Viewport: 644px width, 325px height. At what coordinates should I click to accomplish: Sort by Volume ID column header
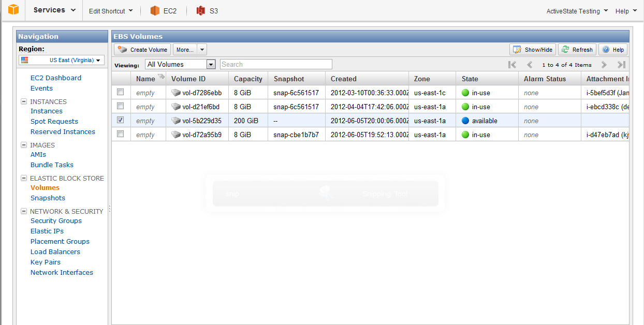tap(188, 79)
